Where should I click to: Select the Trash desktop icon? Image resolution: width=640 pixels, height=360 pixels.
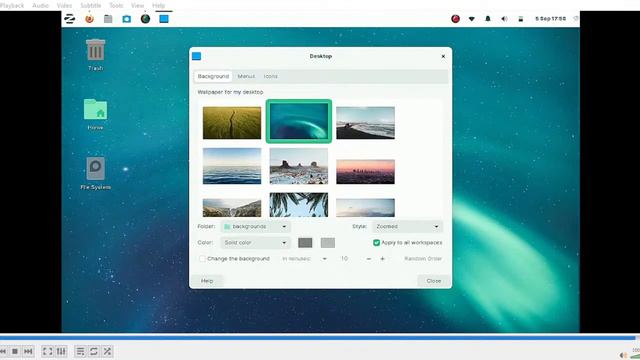coord(96,55)
